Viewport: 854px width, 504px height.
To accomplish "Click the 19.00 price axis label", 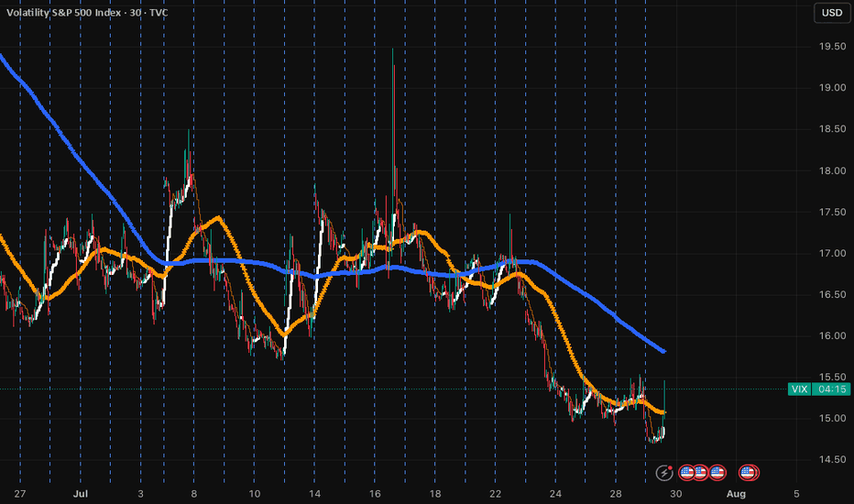I will click(832, 88).
